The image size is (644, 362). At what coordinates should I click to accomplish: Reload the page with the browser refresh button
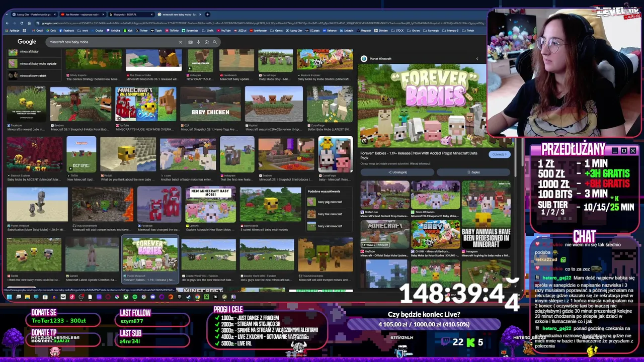pyautogui.click(x=22, y=23)
